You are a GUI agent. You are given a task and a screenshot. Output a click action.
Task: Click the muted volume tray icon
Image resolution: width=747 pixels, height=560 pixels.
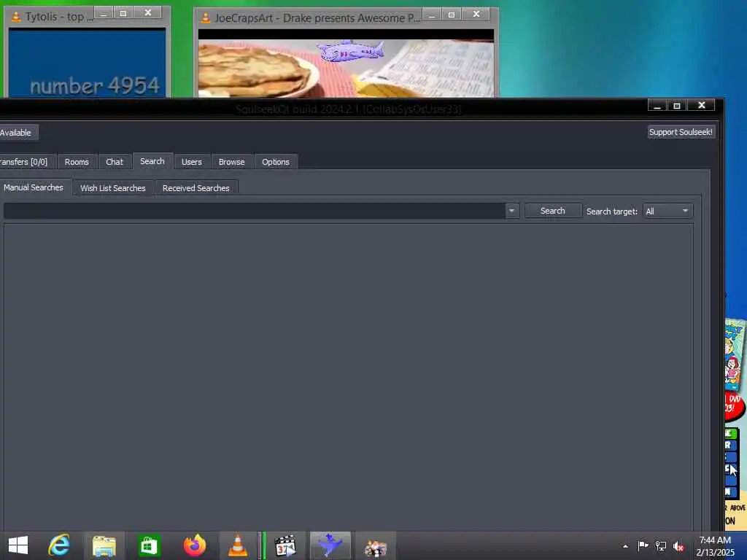(x=678, y=546)
